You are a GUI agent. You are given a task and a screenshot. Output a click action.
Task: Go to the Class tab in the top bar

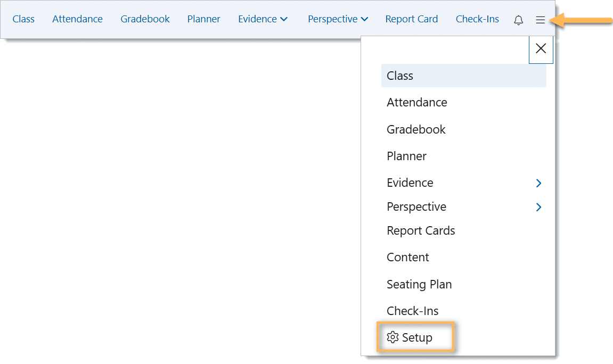click(23, 19)
